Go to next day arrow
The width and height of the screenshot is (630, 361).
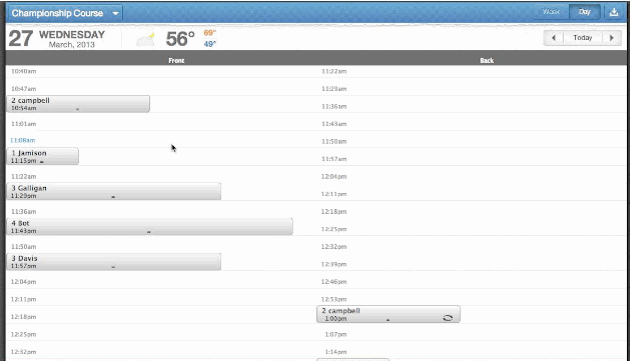coord(612,38)
